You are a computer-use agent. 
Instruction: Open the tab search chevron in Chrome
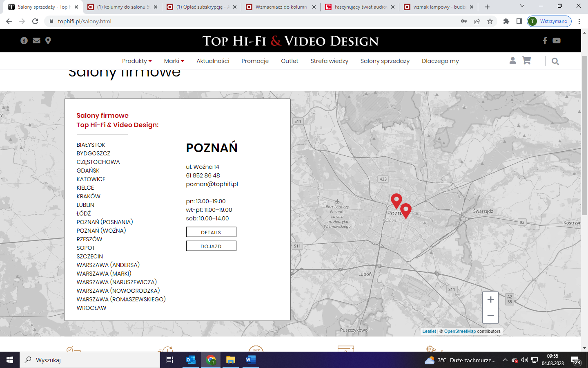[x=522, y=6]
